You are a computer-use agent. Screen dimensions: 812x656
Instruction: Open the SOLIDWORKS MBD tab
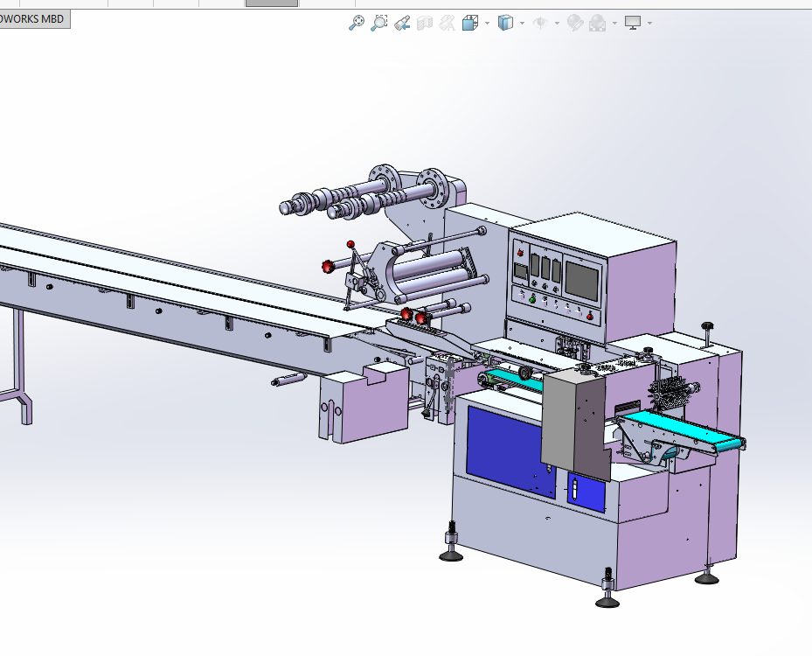34,19
